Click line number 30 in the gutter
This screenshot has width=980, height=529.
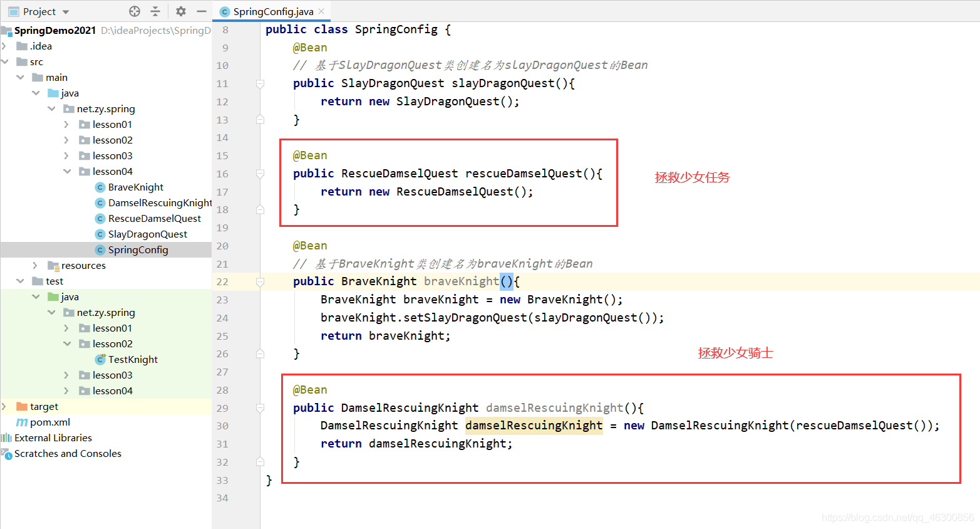(222, 426)
